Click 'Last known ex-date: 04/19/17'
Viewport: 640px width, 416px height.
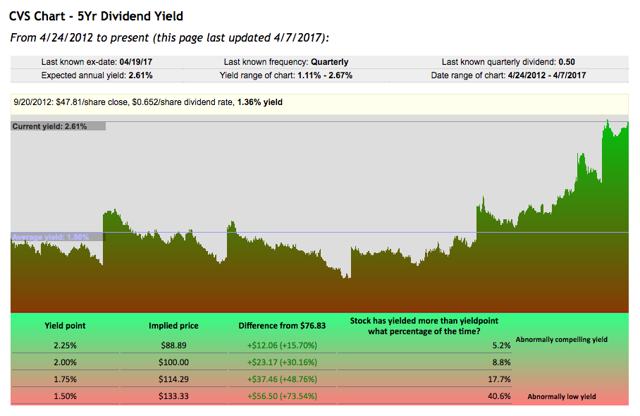97,62
